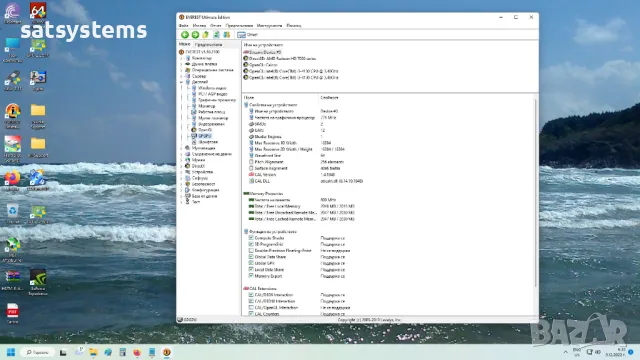Image resolution: width=640 pixels, height=360 pixels.
Task: Select the Stream Device #0 entry
Action: pyautogui.click(x=262, y=52)
